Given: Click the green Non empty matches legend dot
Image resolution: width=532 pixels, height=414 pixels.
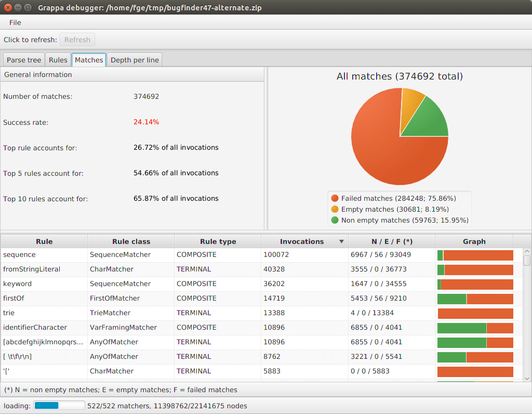Looking at the screenshot, I should pyautogui.click(x=335, y=220).
